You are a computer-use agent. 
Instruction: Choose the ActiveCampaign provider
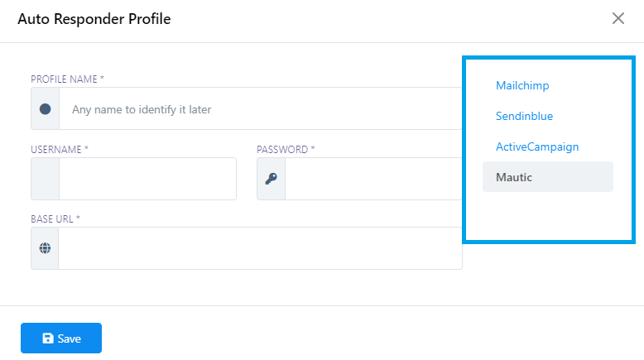point(536,146)
